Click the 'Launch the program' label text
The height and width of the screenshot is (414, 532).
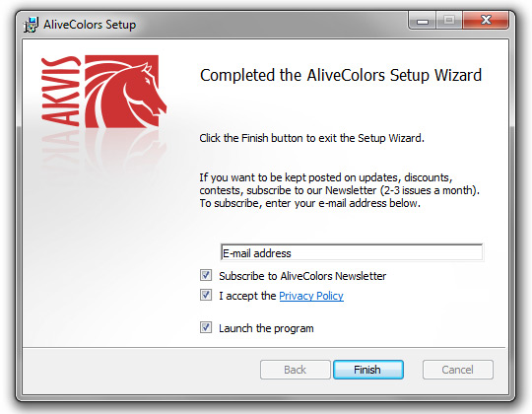click(266, 328)
